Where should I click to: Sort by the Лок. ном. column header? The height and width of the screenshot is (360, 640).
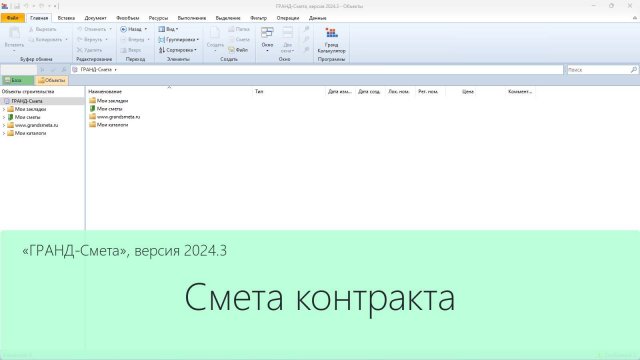400,91
